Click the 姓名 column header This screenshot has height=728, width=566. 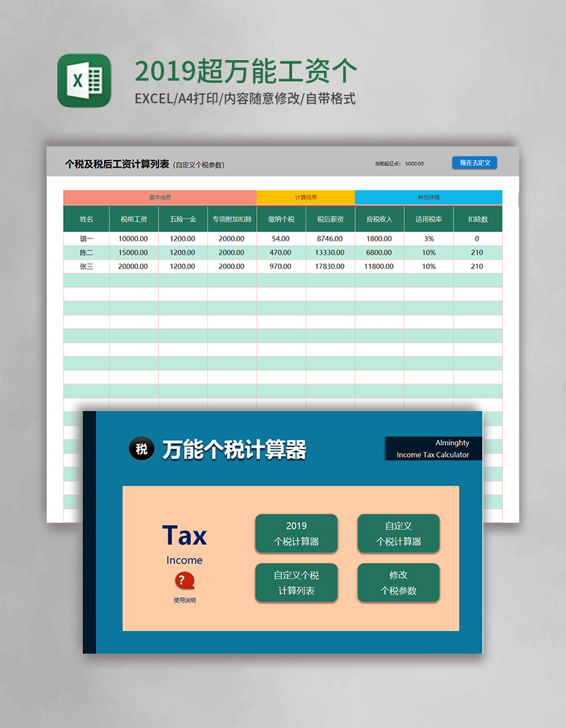coord(86,219)
